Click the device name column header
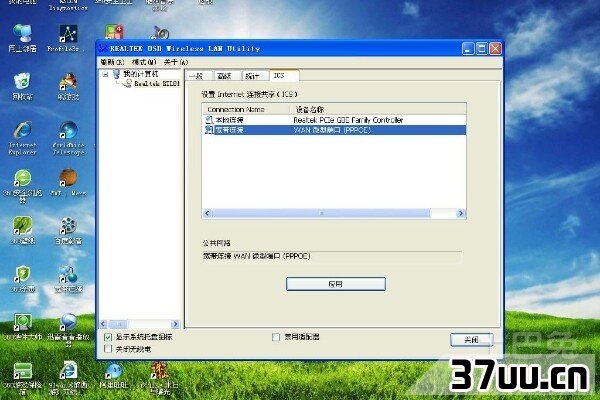The width and height of the screenshot is (600, 400). pyautogui.click(x=378, y=109)
